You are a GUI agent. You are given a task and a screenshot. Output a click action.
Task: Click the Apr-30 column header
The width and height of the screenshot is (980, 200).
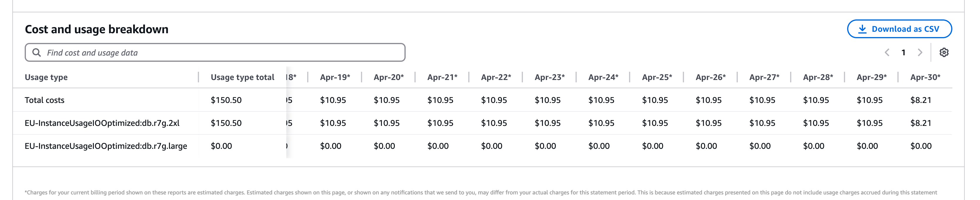coord(925,77)
